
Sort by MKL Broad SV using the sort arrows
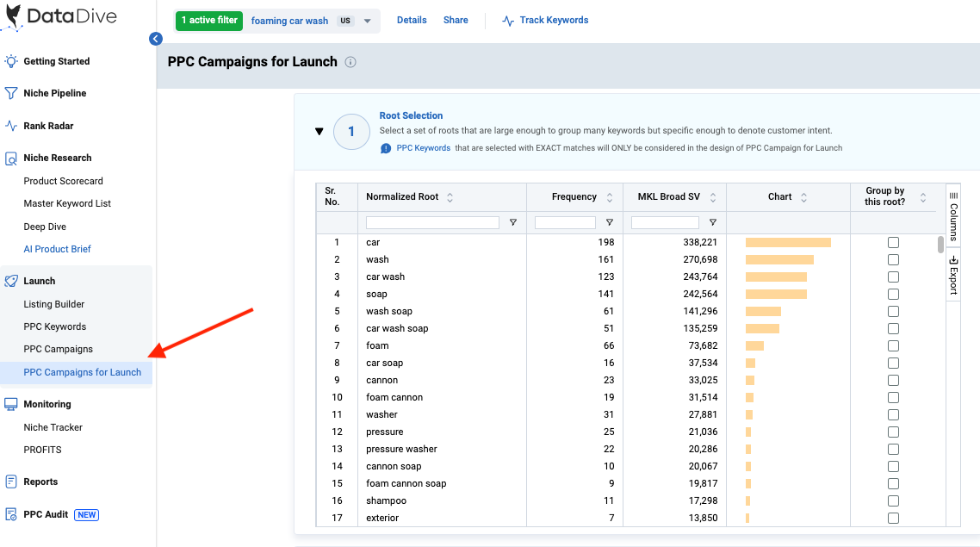coord(712,197)
